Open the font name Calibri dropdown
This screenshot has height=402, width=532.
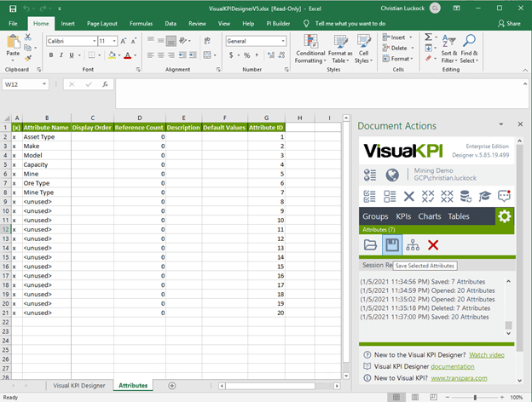[x=95, y=41]
